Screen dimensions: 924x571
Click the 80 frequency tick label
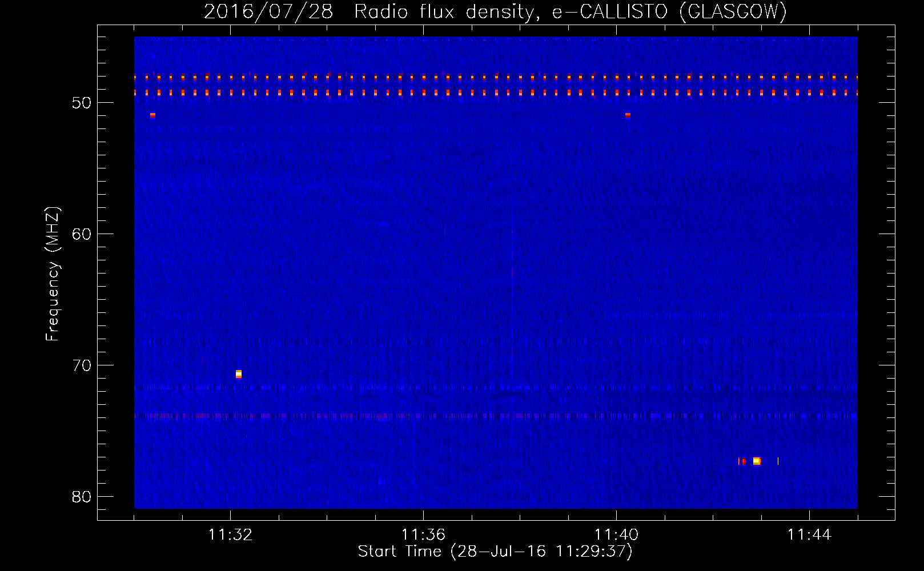(82, 497)
